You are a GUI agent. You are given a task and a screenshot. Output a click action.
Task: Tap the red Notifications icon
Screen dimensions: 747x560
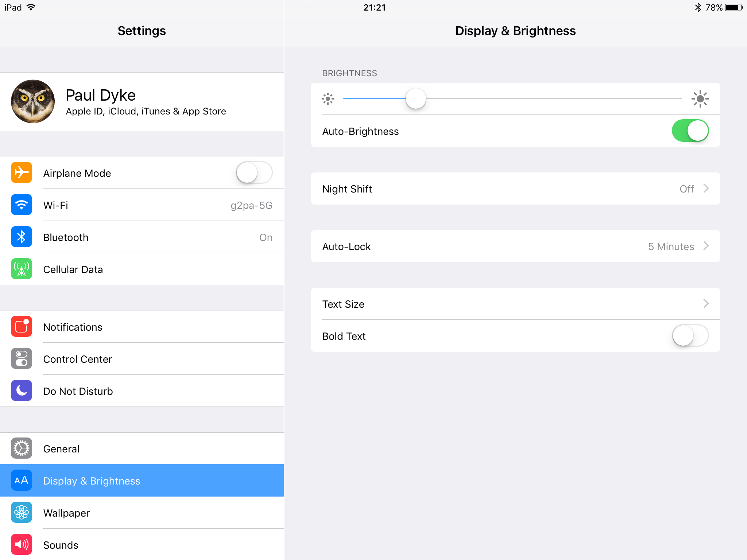(x=22, y=327)
